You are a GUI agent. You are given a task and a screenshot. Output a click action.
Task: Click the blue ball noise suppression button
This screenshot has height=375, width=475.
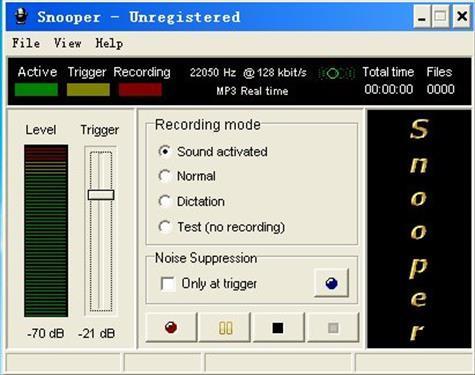[x=331, y=283]
